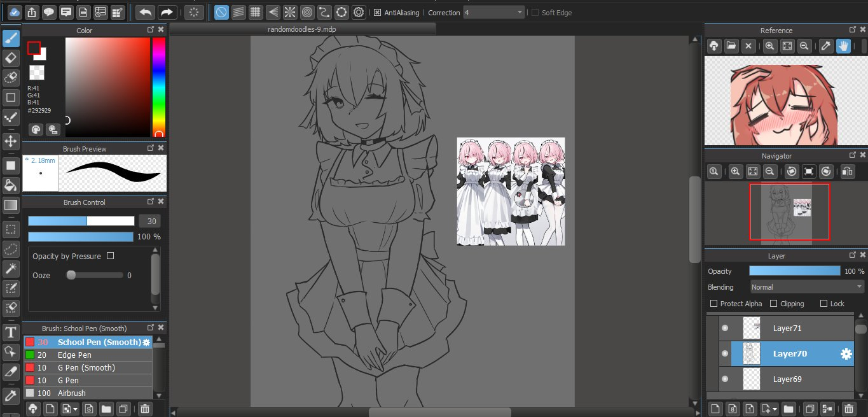Image resolution: width=868 pixels, height=417 pixels.
Task: Select the Eraser tool in left toolbar
Action: 11,58
